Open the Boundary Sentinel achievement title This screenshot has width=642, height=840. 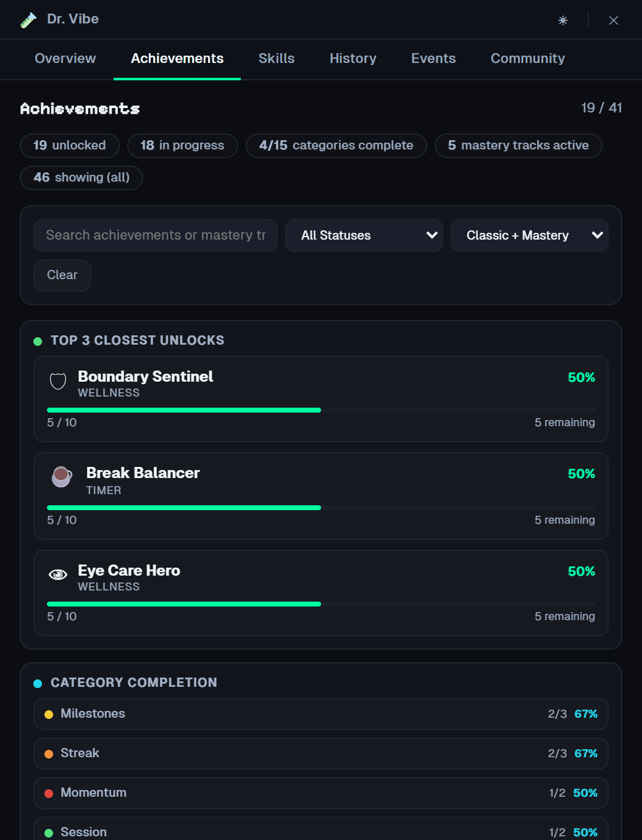point(146,377)
